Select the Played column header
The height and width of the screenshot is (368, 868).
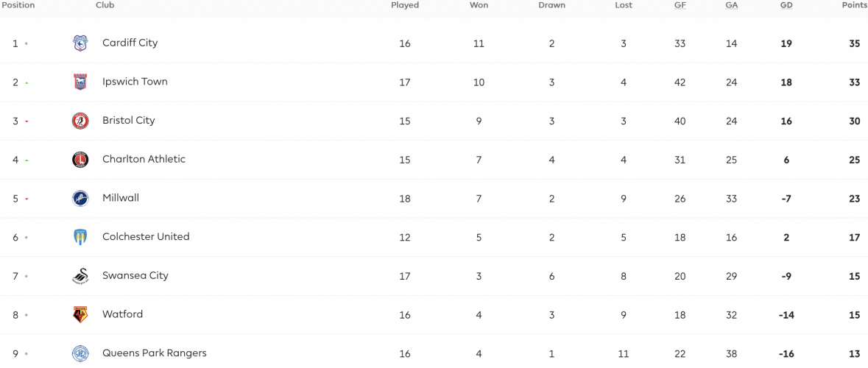[405, 5]
